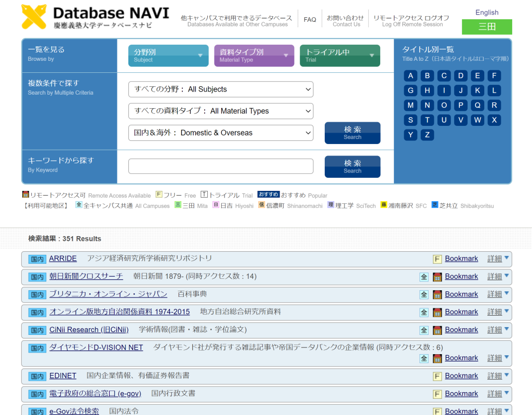Open letter C title list
Screen dimensions: 532x415
[x=444, y=76]
